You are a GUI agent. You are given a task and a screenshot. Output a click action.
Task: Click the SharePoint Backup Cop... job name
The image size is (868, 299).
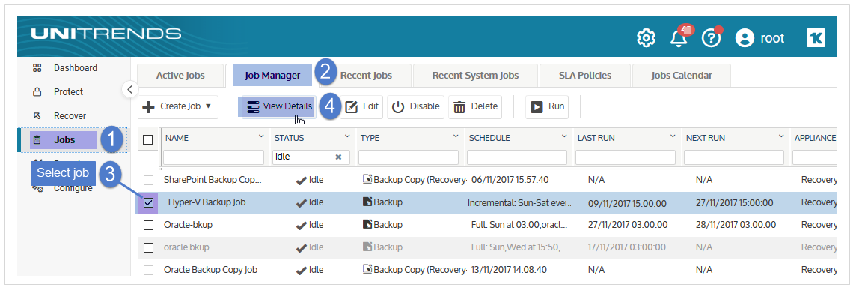pyautogui.click(x=213, y=180)
